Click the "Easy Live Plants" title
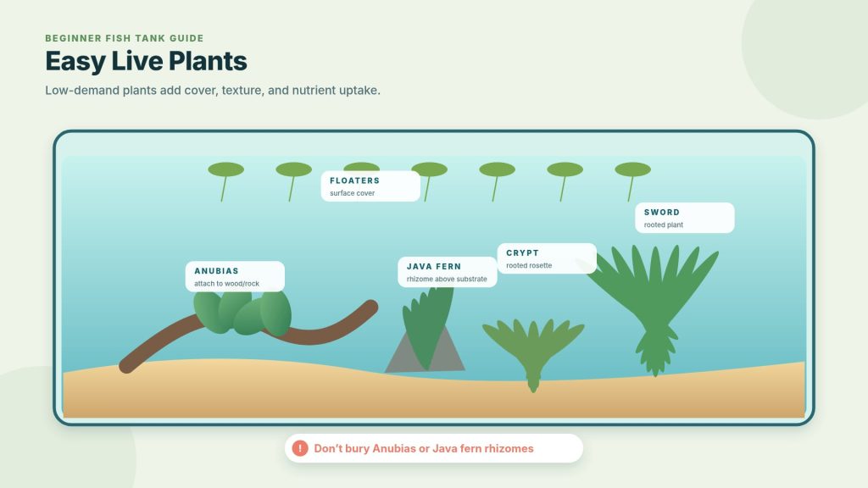Viewport: 868px width, 488px height. [x=146, y=61]
